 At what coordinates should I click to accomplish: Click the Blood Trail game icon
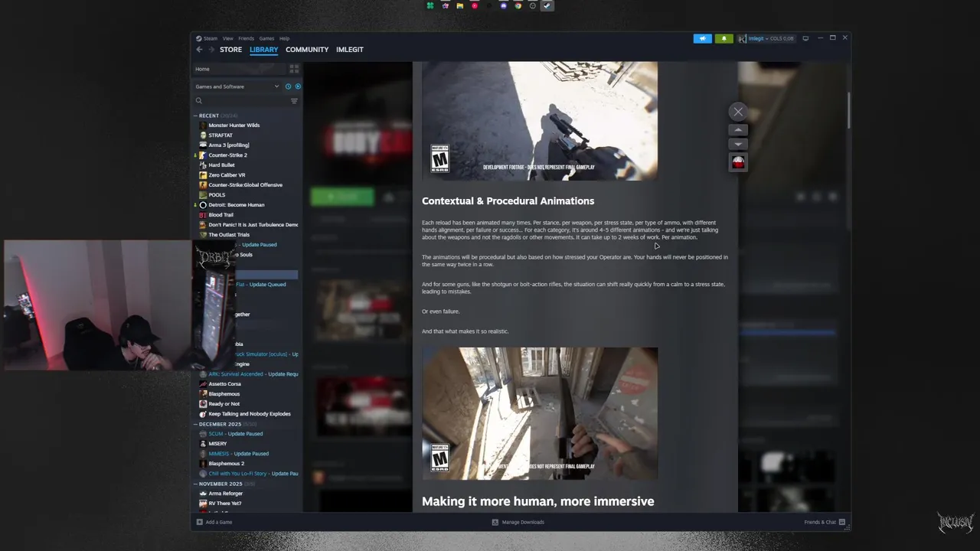coord(203,215)
